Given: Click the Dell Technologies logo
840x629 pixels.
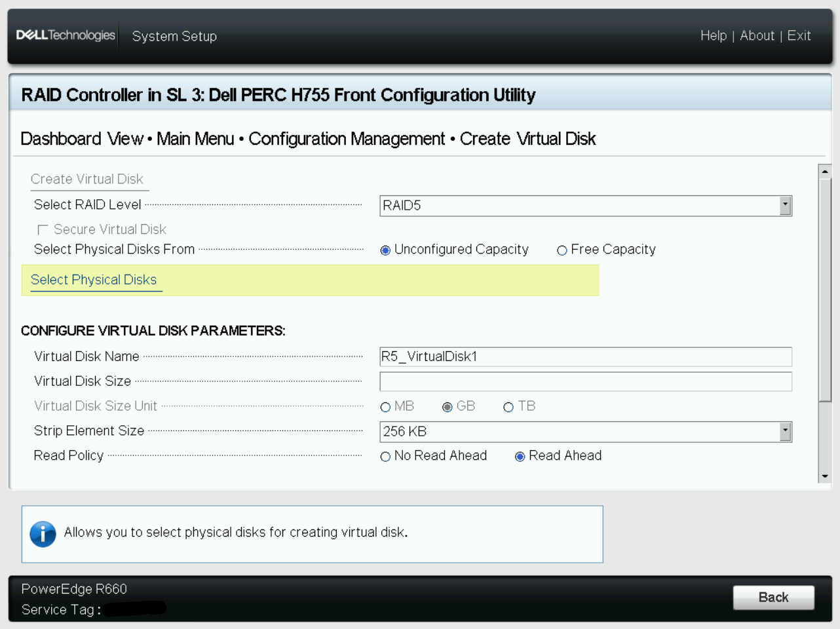Looking at the screenshot, I should 66,35.
